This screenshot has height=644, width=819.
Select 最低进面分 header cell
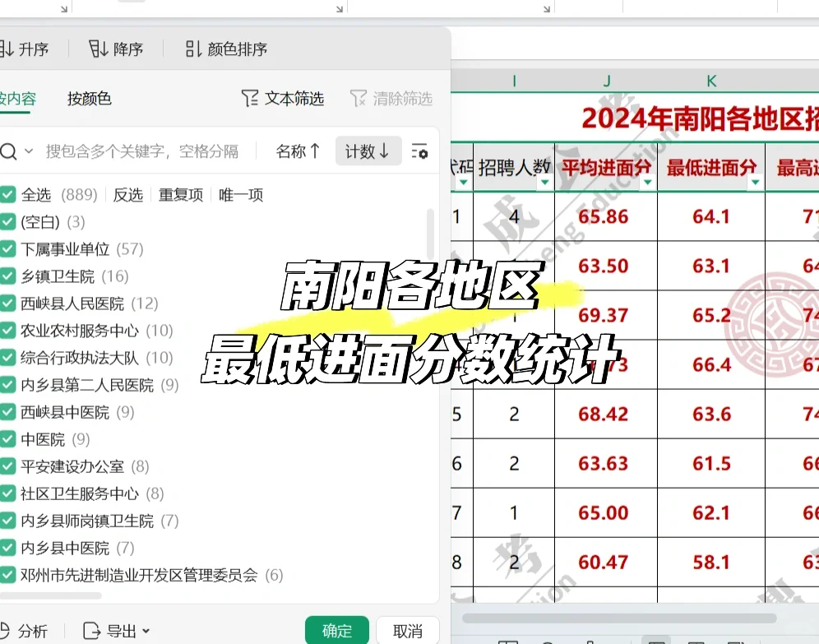711,167
